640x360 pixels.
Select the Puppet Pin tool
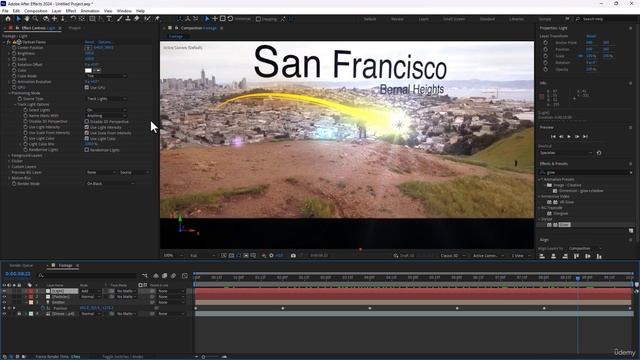(157, 19)
